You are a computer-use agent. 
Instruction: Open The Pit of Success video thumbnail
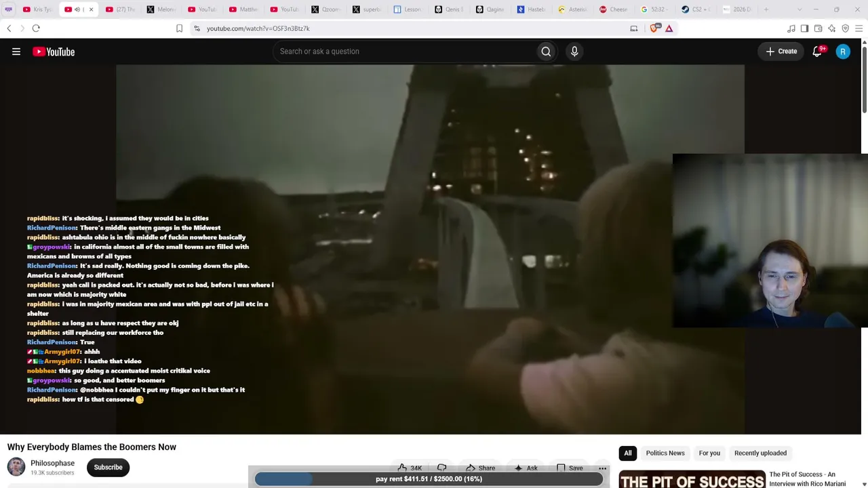pos(692,479)
